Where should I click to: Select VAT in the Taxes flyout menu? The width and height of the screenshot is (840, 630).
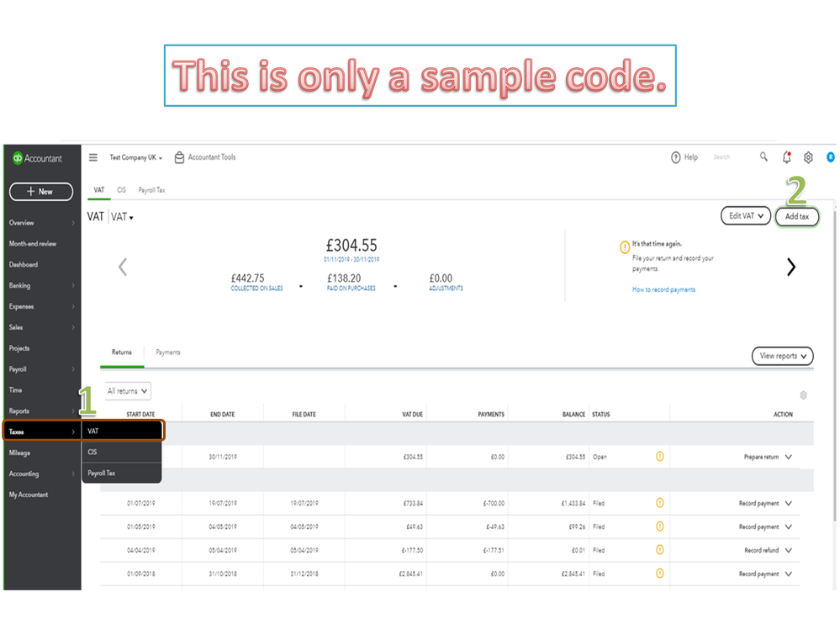[x=122, y=431]
